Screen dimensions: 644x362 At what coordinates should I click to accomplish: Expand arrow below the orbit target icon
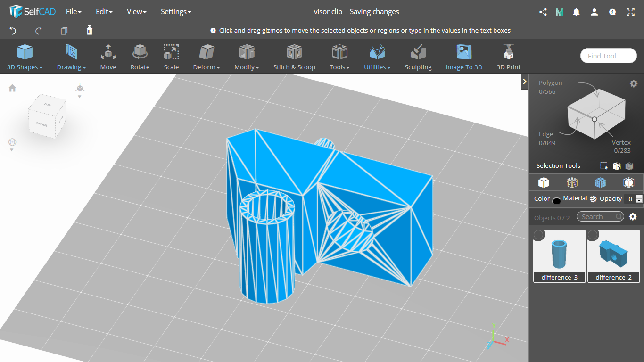[x=12, y=150]
